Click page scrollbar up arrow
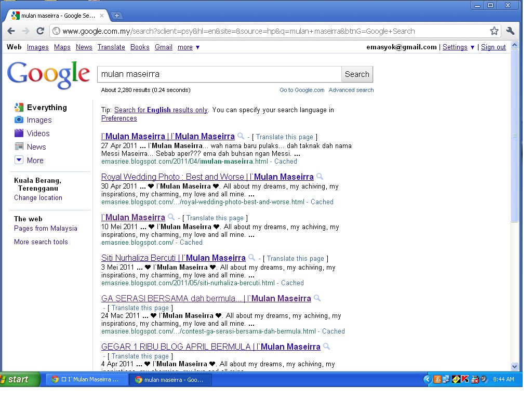Viewport: 532px width, 399px height. click(x=515, y=46)
